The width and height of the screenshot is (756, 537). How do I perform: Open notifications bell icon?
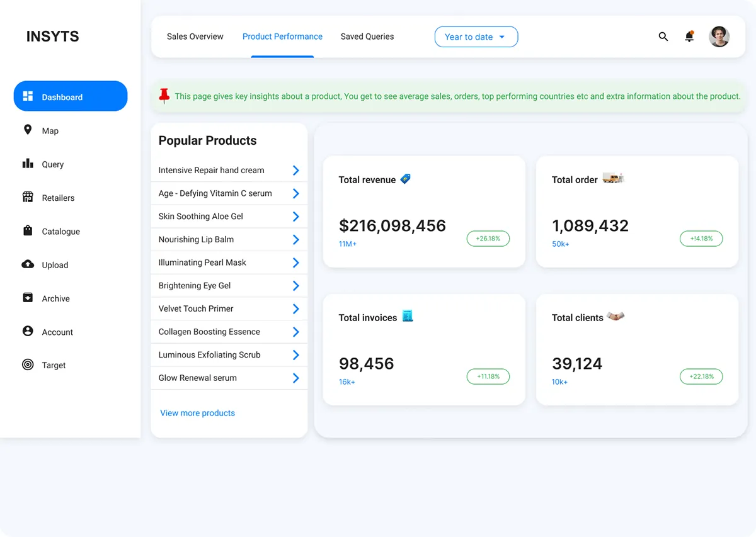(x=689, y=37)
